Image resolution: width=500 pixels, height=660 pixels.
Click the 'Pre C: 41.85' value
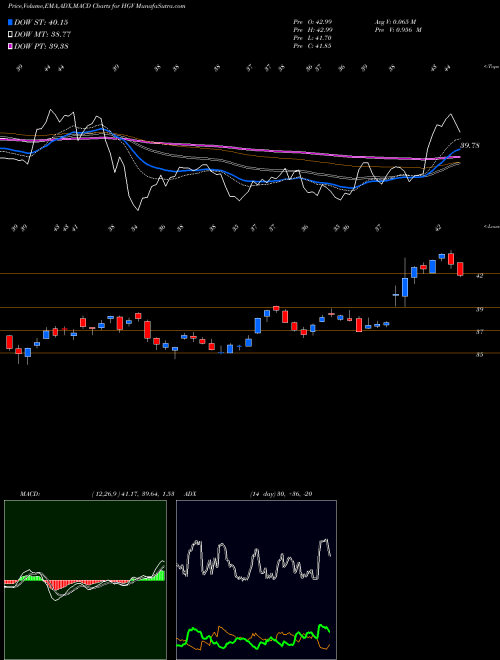coord(312,46)
